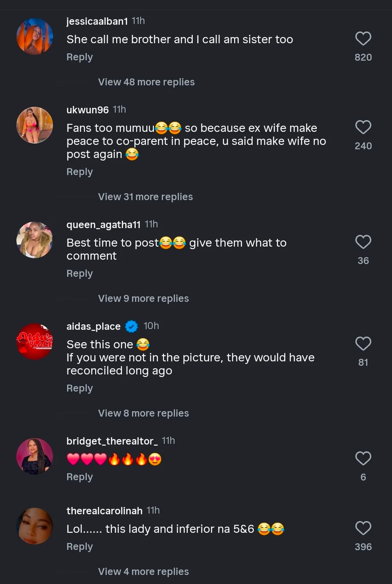
Task: Heart bridget_therealtor_'s emoji comment
Action: click(363, 459)
